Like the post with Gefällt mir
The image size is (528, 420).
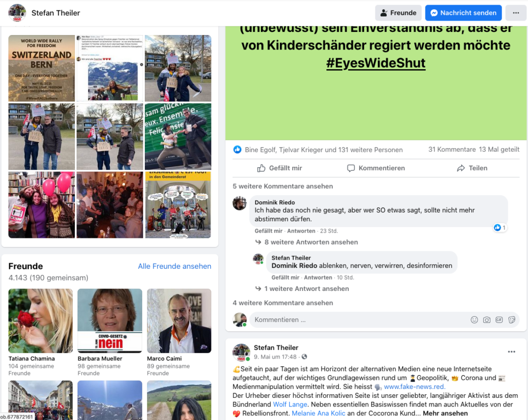[279, 168]
